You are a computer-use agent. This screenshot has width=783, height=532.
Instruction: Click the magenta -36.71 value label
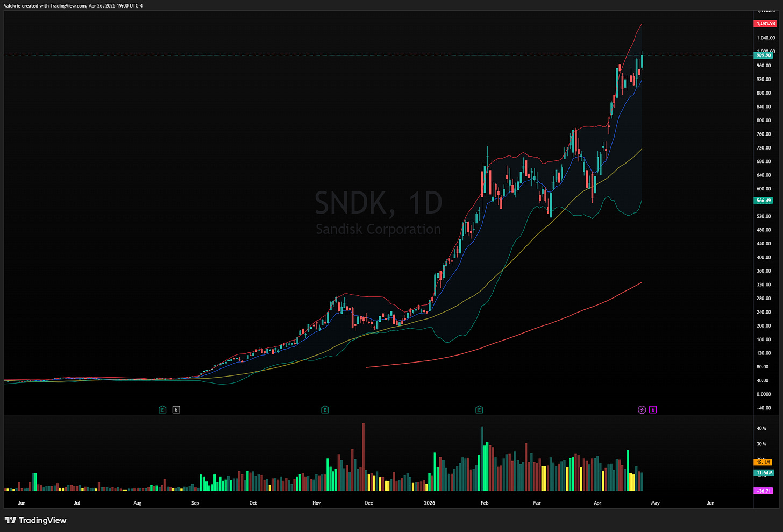coord(763,491)
